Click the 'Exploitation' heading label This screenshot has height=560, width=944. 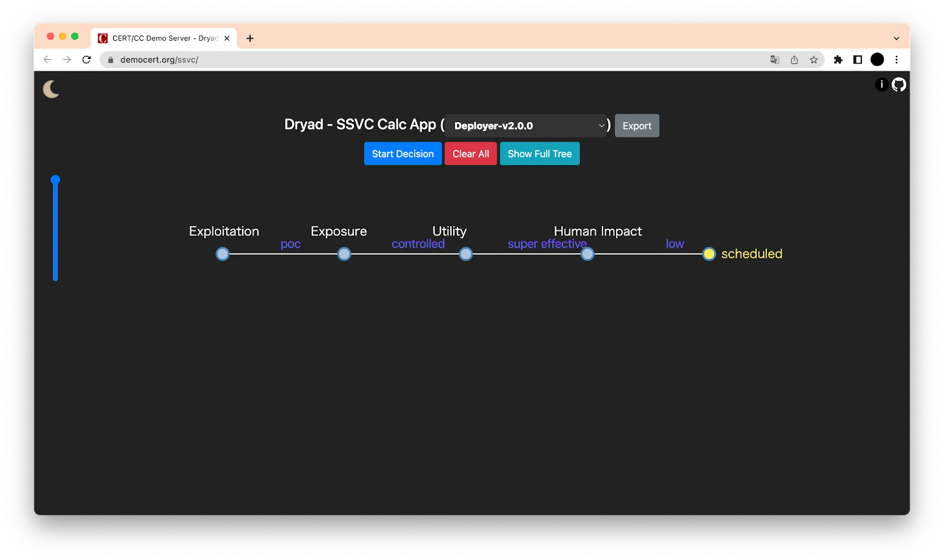224,231
